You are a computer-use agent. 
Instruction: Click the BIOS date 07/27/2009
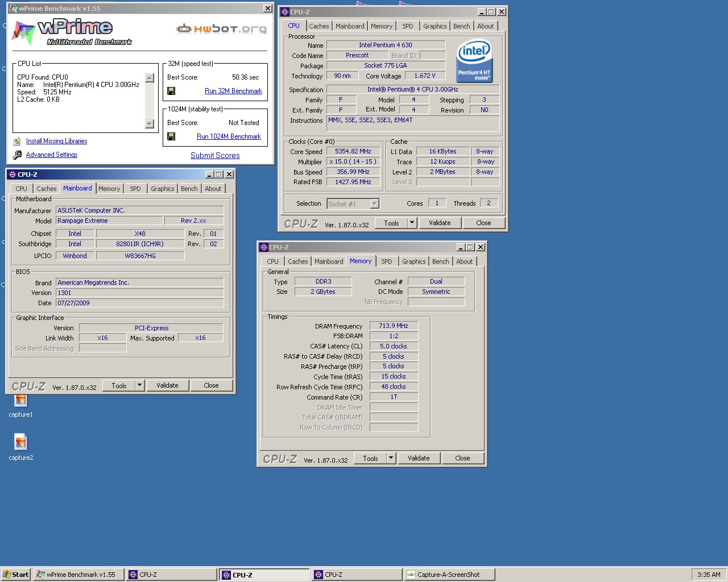pyautogui.click(x=140, y=304)
